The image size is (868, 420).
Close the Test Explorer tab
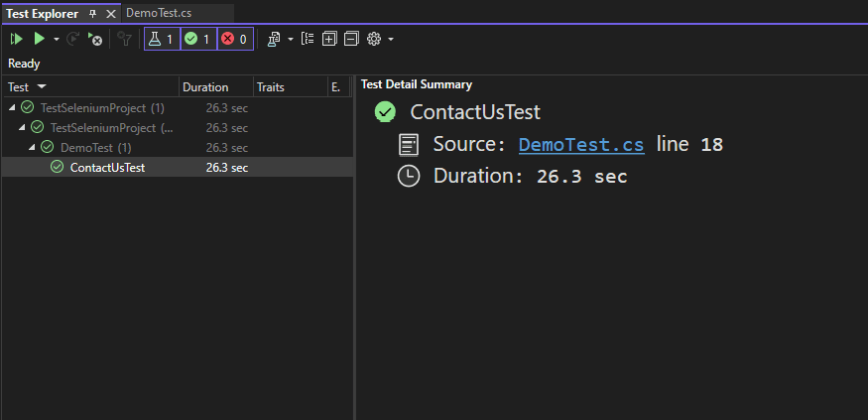[x=111, y=14]
